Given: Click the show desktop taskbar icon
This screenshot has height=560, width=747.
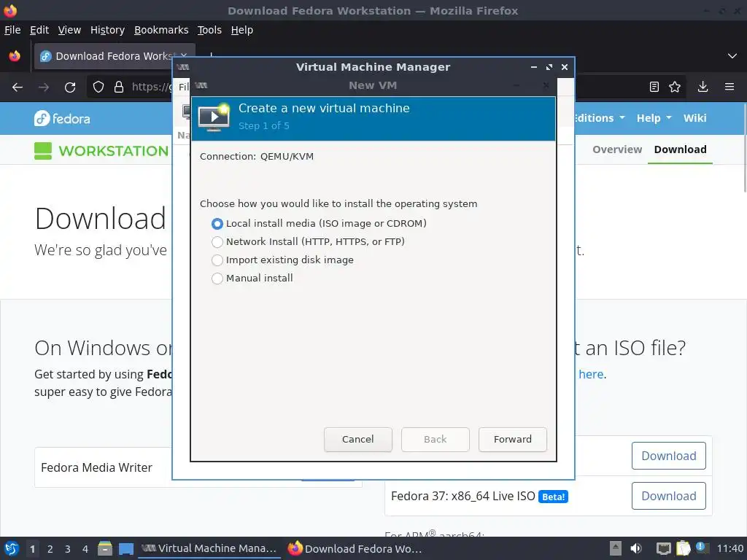Looking at the screenshot, I should [x=125, y=548].
